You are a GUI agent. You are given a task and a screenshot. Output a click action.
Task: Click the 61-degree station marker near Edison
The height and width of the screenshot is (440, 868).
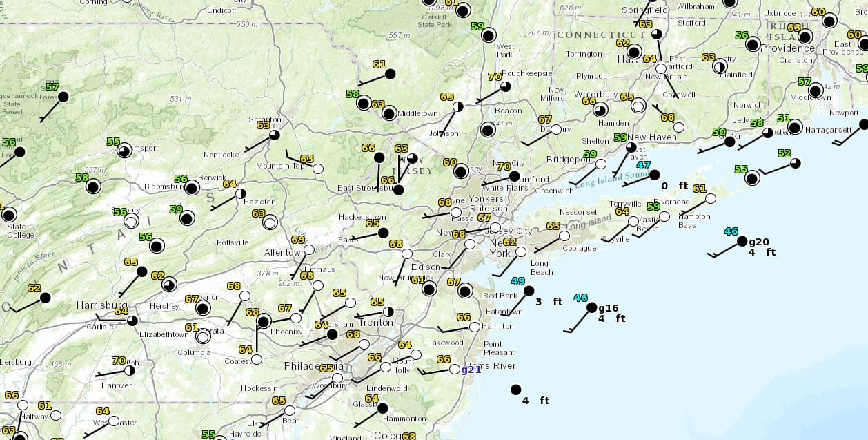pos(429,289)
